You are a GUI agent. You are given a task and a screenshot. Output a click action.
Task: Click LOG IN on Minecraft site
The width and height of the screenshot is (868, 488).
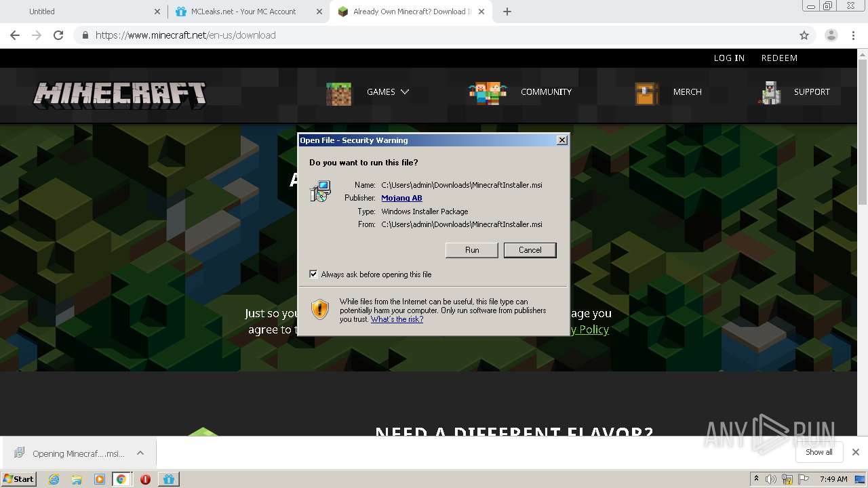(x=729, y=58)
